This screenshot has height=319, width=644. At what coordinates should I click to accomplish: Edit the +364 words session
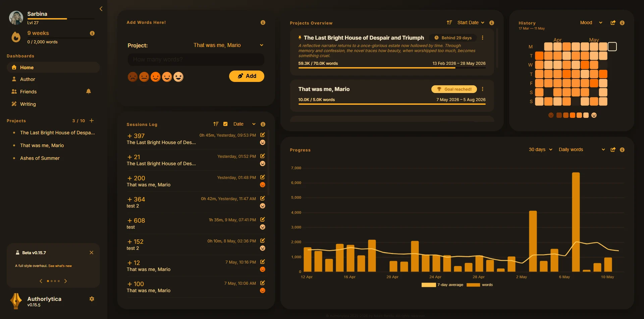[x=263, y=198]
